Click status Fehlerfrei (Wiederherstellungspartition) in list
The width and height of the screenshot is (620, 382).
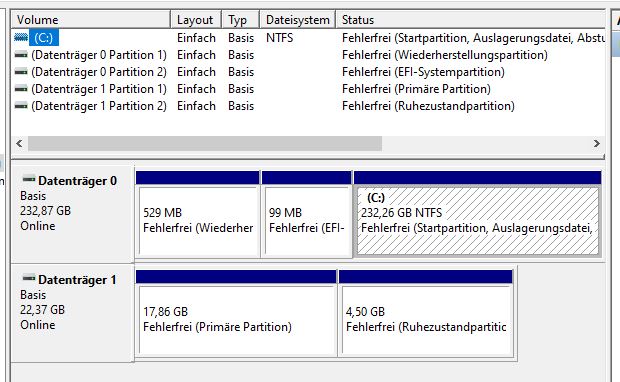pyautogui.click(x=445, y=55)
